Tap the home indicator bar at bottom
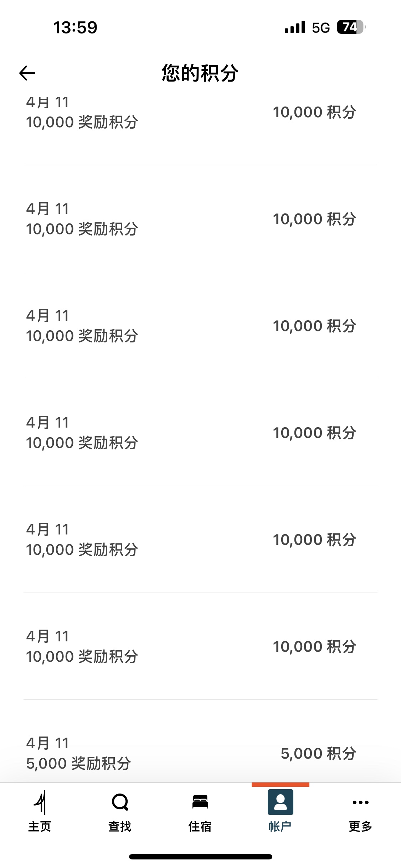401x868 pixels. pyautogui.click(x=201, y=857)
